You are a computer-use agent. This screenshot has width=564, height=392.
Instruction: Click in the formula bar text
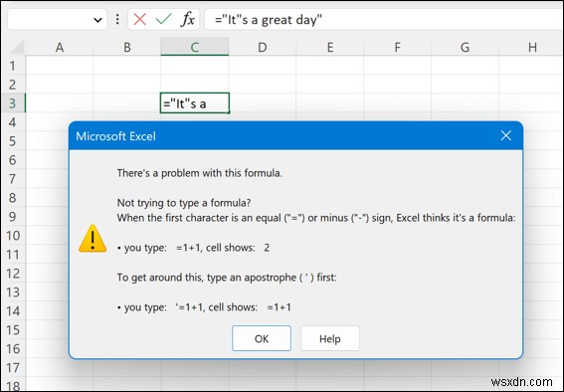click(x=269, y=20)
